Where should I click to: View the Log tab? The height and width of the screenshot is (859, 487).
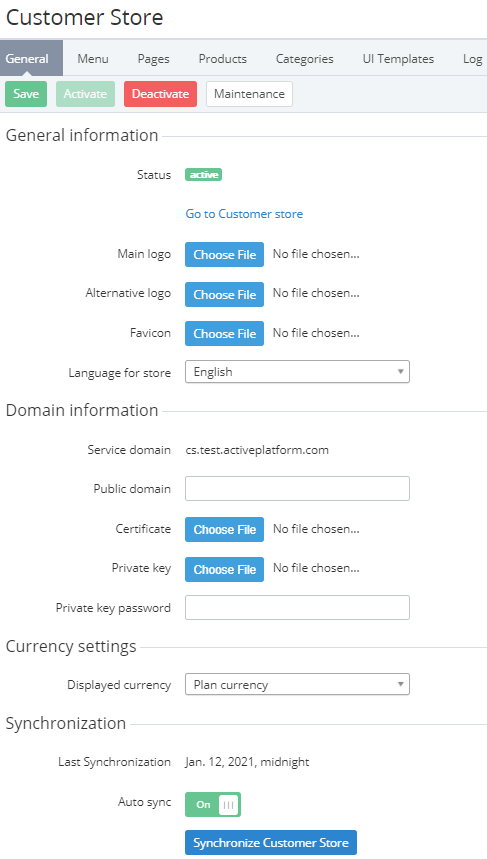472,59
